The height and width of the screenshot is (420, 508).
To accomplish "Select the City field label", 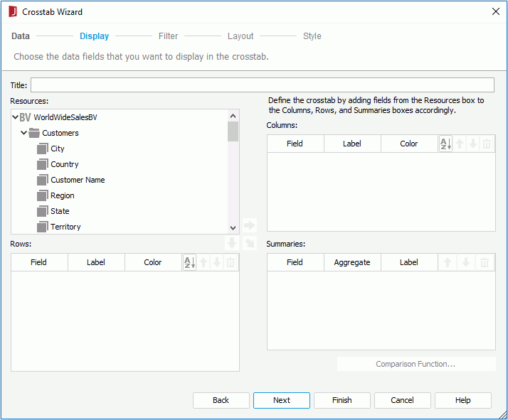I will click(58, 149).
